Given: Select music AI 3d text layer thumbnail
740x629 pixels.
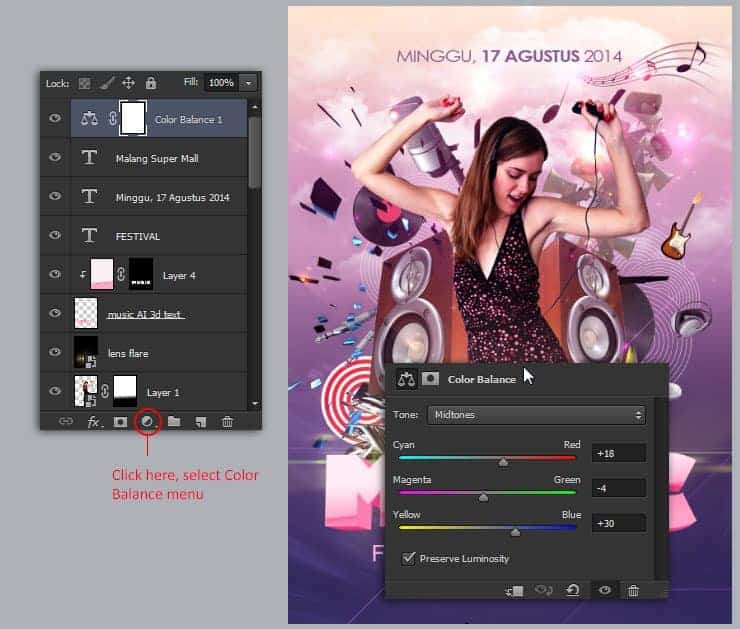Looking at the screenshot, I should (86, 313).
